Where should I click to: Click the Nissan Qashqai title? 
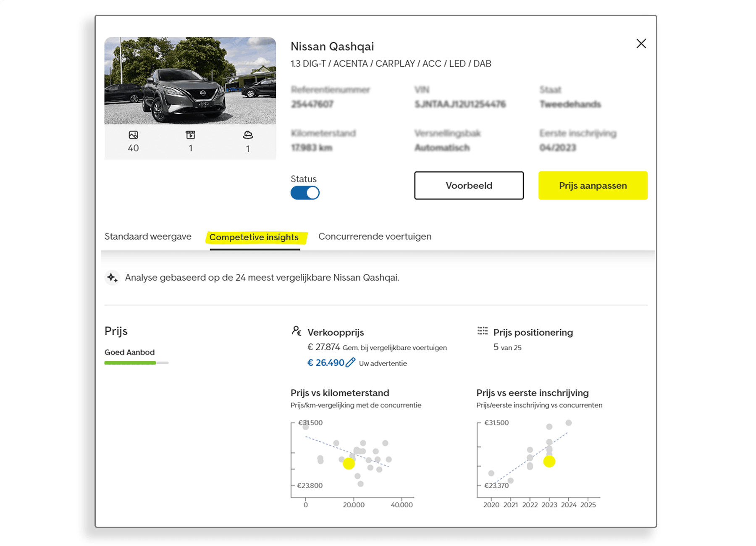pyautogui.click(x=332, y=47)
